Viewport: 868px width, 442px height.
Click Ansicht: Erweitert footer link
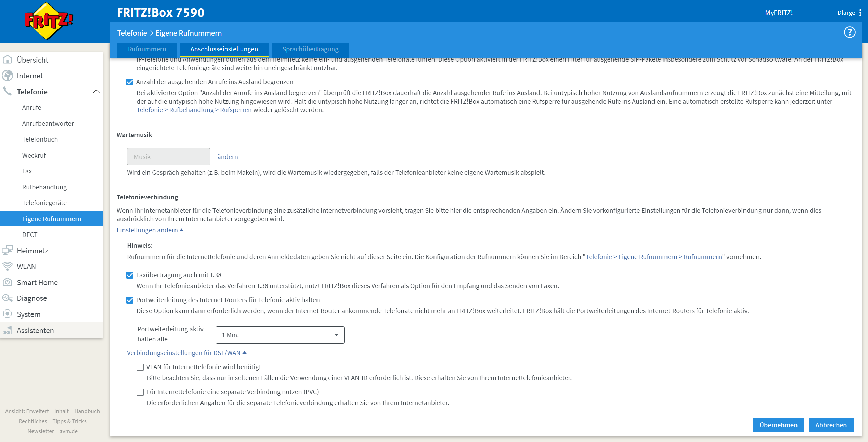click(27, 411)
